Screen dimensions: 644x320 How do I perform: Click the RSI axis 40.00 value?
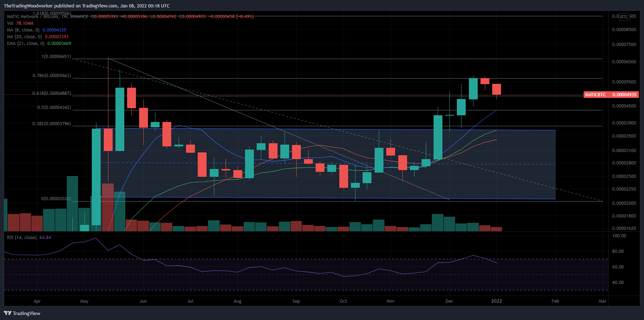click(618, 283)
